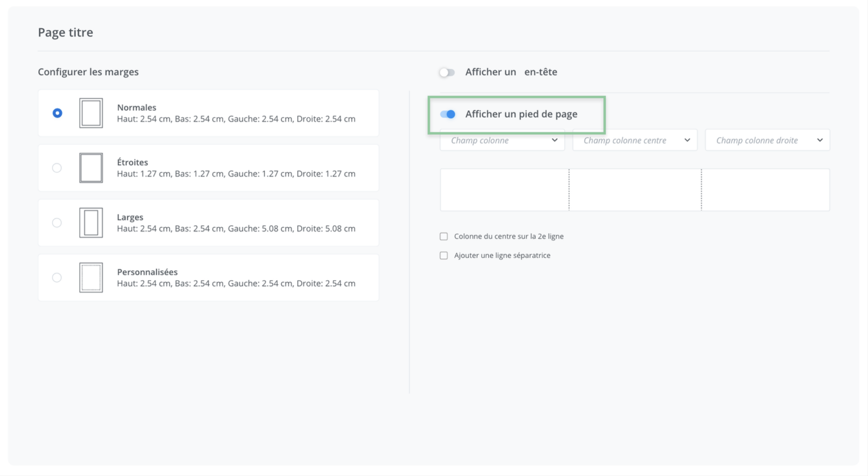Click the Personnalisées margin page icon
Image resolution: width=868 pixels, height=476 pixels.
(x=91, y=278)
